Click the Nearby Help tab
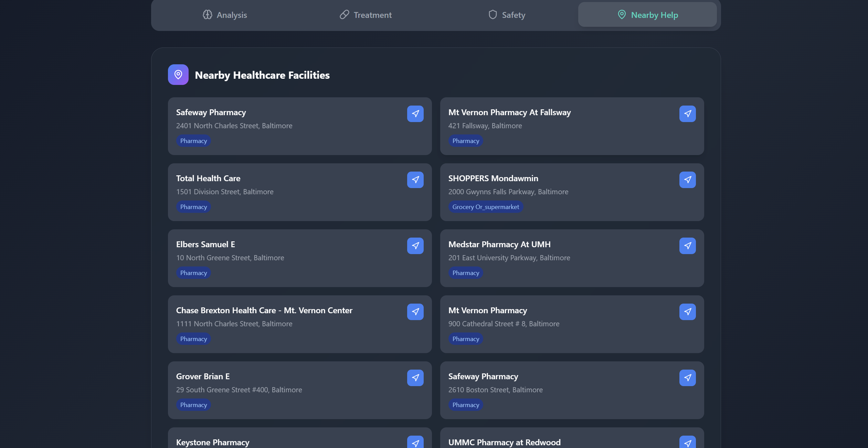Viewport: 868px width, 448px height. point(647,15)
